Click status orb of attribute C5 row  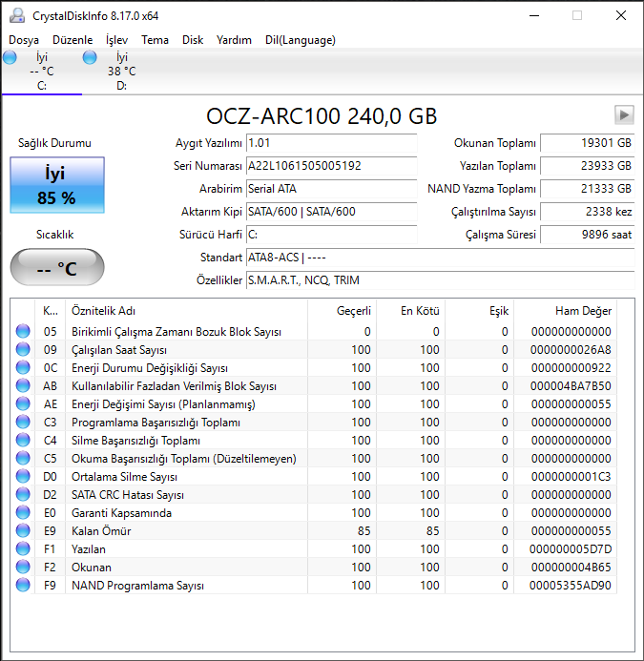[23, 458]
